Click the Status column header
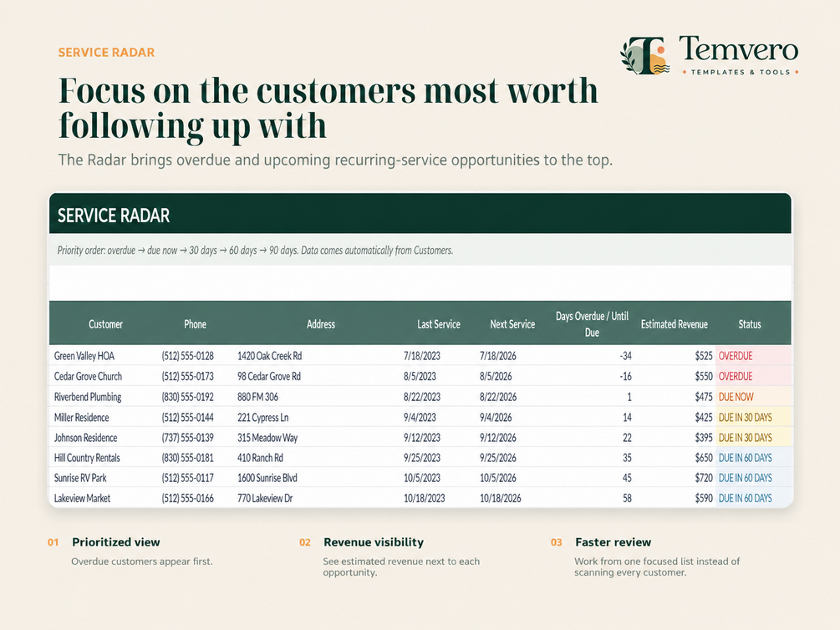This screenshot has width=840, height=630. (750, 324)
